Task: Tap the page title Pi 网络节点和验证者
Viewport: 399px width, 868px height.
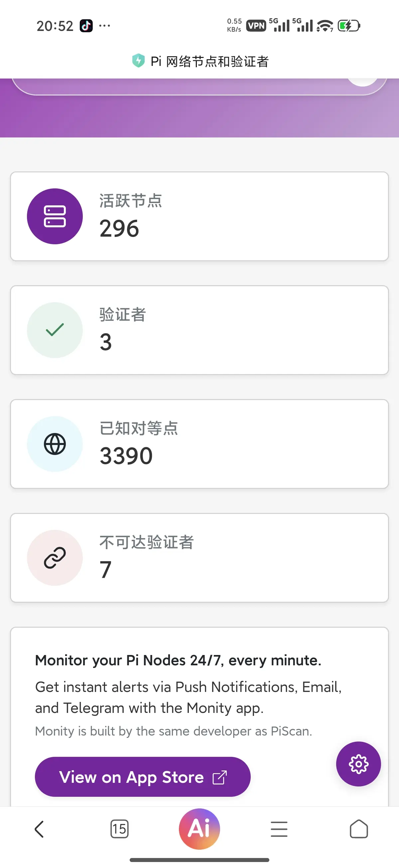Action: tap(209, 62)
